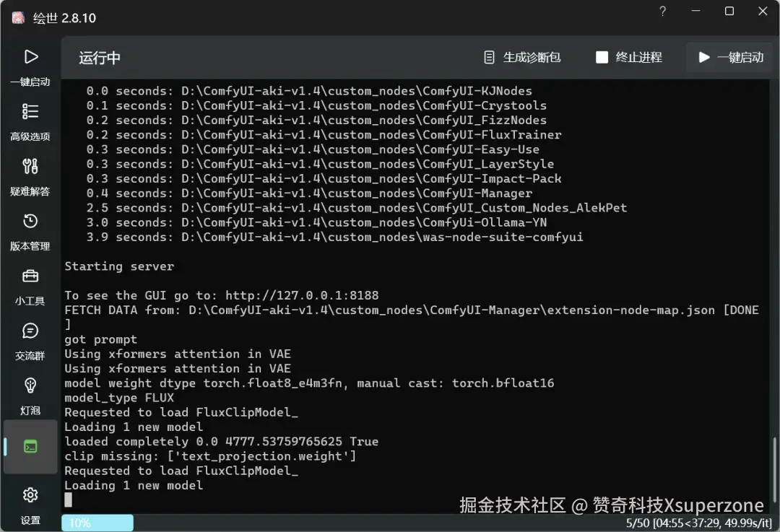Click the 运行中 status heading

100,58
